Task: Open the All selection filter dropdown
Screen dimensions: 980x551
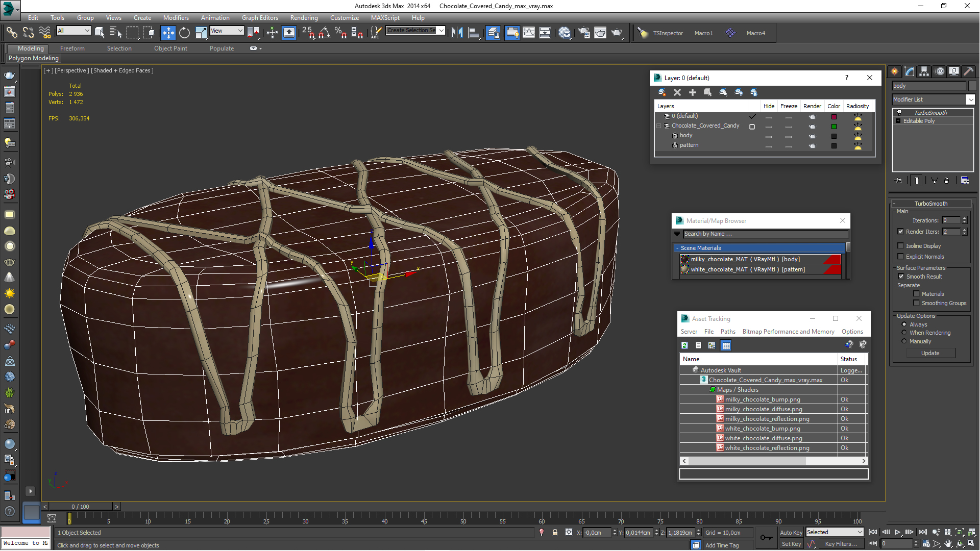Action: (x=73, y=31)
